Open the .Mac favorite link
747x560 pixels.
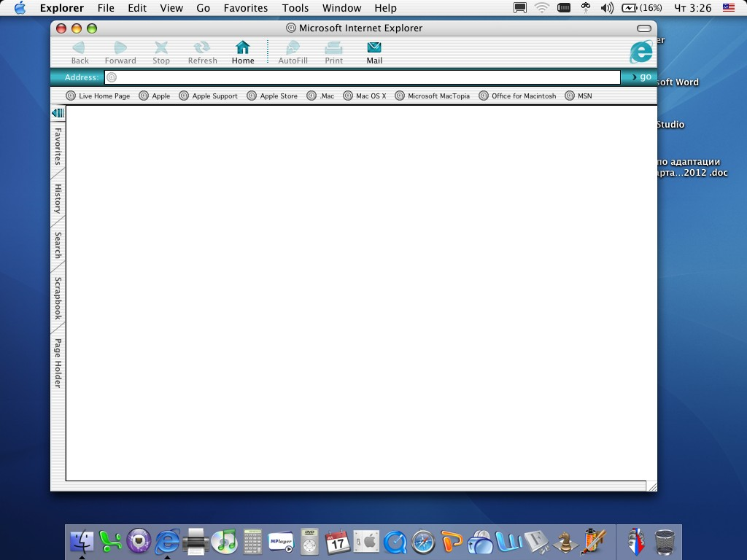click(320, 96)
